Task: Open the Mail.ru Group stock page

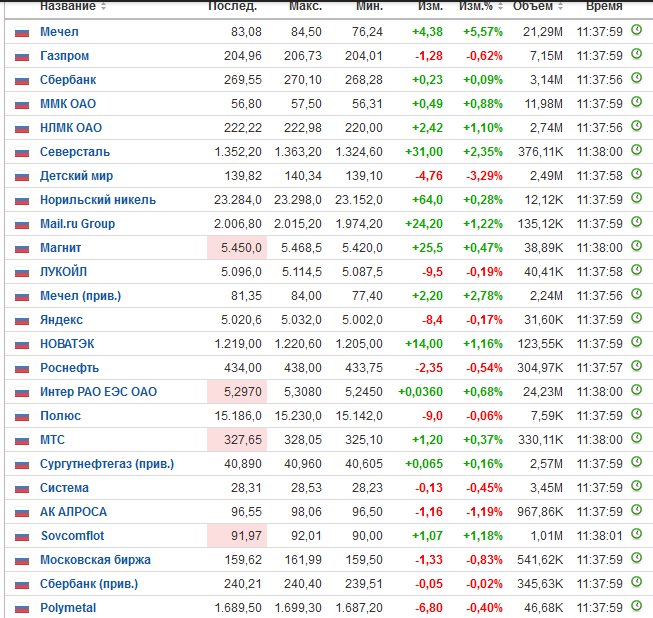Action: pyautogui.click(x=77, y=224)
